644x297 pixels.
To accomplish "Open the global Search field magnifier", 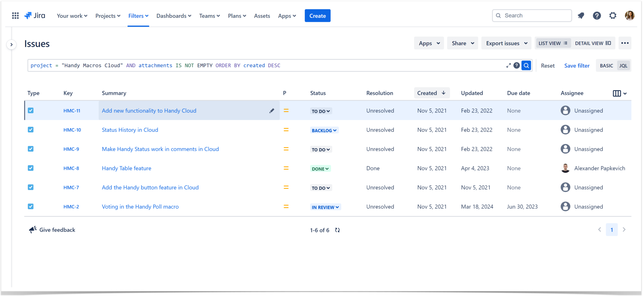I will (498, 15).
